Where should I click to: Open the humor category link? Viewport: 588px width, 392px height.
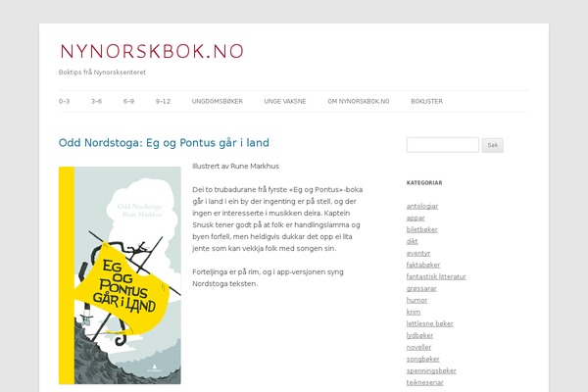point(417,300)
